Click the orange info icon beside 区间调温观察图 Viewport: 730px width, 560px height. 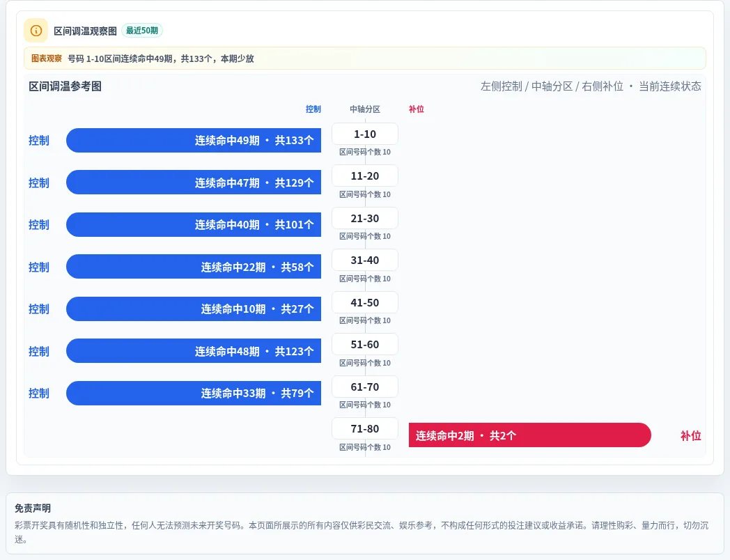point(36,31)
